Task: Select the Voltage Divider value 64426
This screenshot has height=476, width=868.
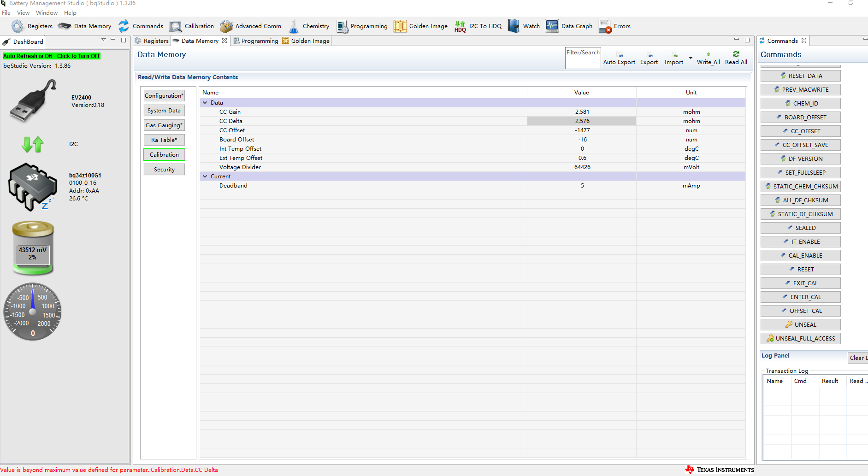Action: (x=582, y=167)
